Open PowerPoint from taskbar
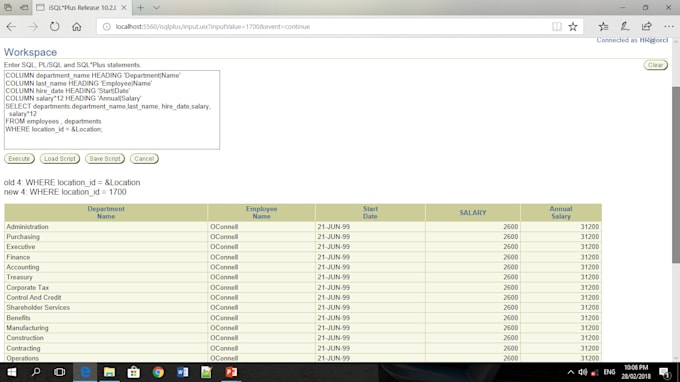 [231, 372]
